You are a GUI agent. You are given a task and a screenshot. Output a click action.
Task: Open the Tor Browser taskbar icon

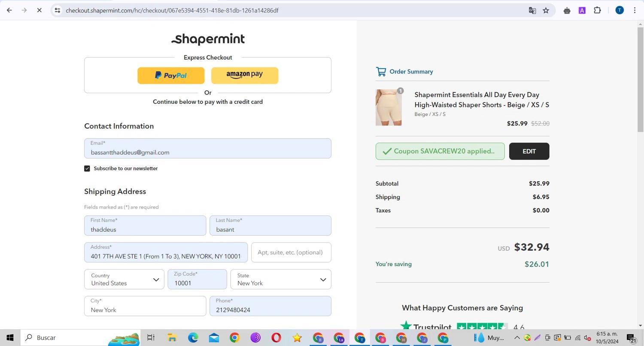[x=255, y=338]
